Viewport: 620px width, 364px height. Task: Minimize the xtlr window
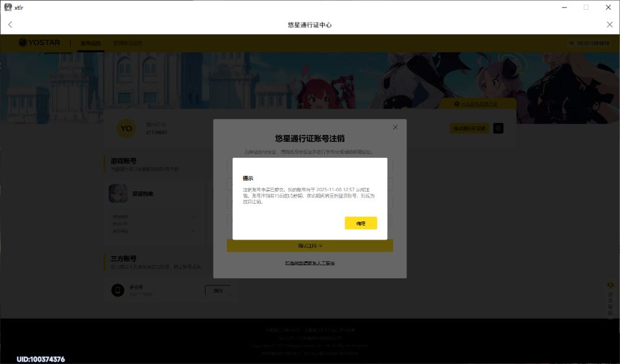[564, 7]
